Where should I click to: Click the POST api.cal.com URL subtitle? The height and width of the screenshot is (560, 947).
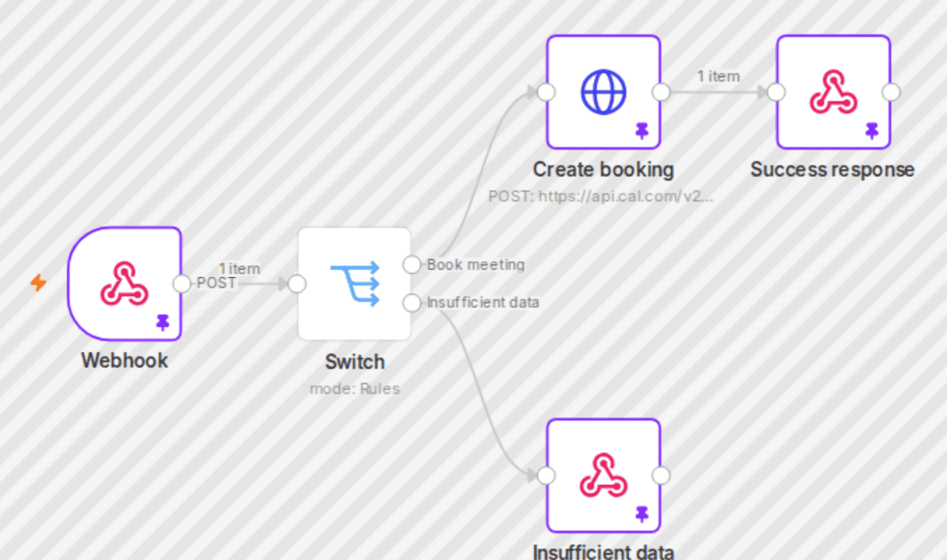point(601,197)
